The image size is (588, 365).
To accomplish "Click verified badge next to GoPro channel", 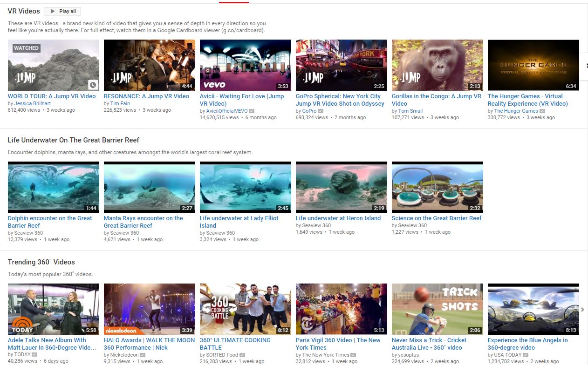I will pos(321,111).
